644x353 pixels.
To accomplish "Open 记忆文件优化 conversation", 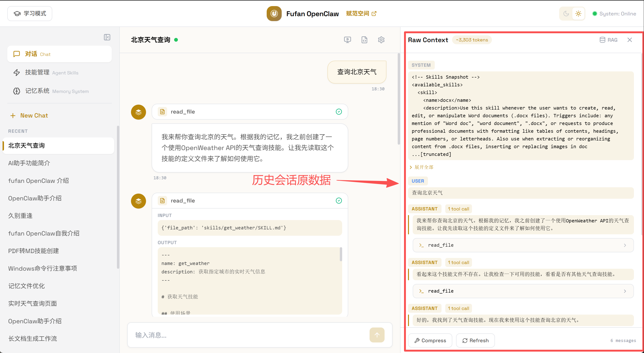I will 58,286.
